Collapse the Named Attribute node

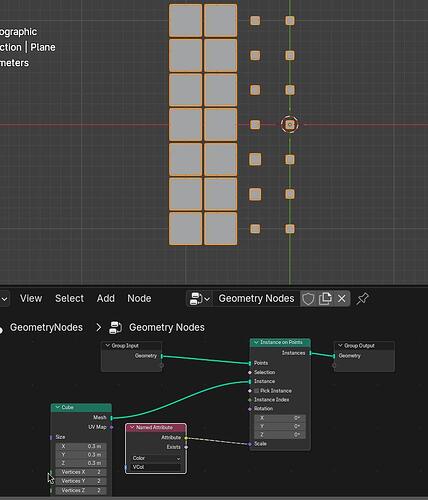coord(132,427)
